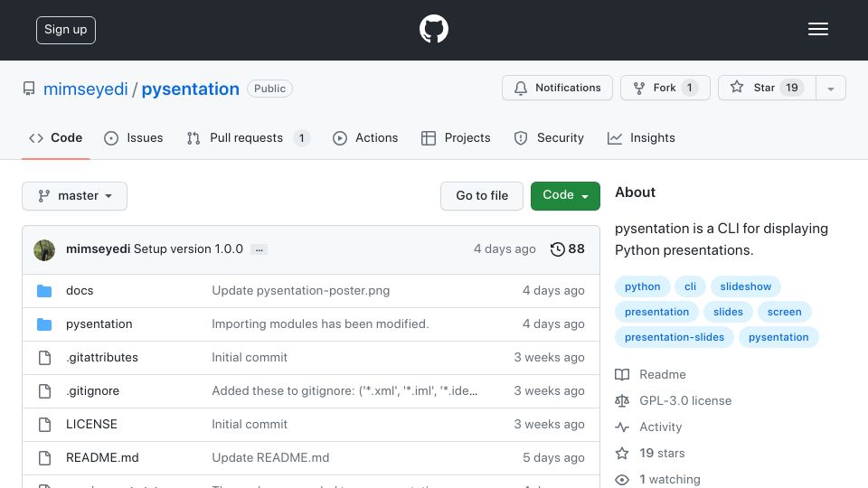
Task: Open the latest commit author mimseyedi link
Action: [x=98, y=249]
